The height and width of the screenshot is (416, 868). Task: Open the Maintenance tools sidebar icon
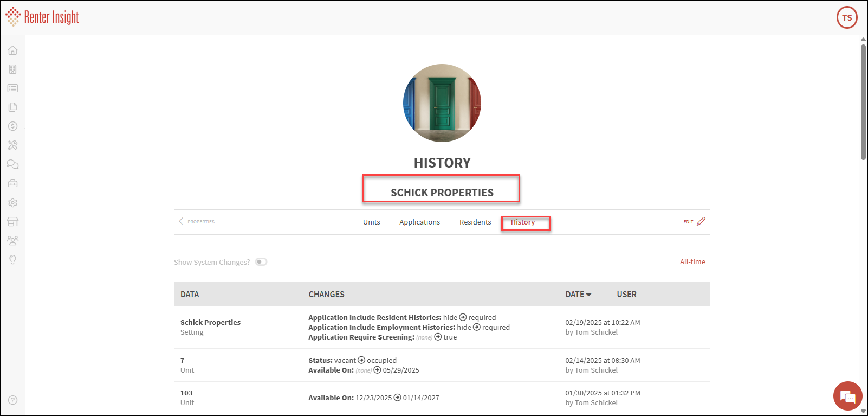[12, 145]
